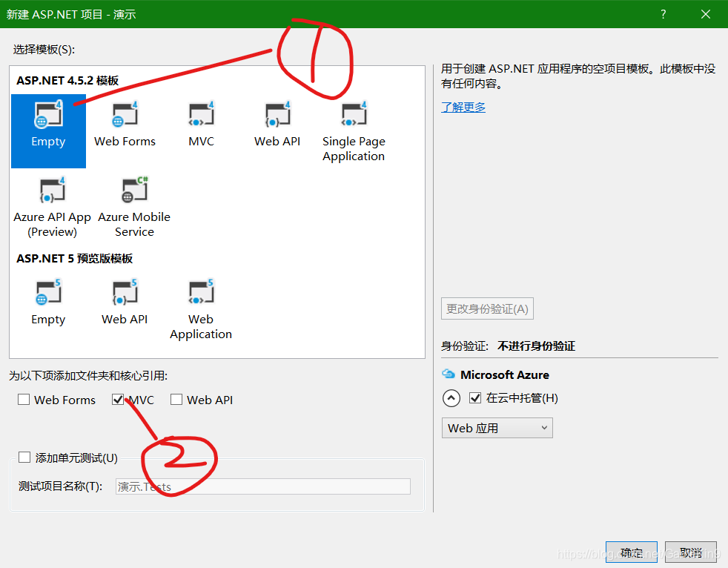Cancel the dialog with 取消
The width and height of the screenshot is (728, 568).
coord(690,552)
